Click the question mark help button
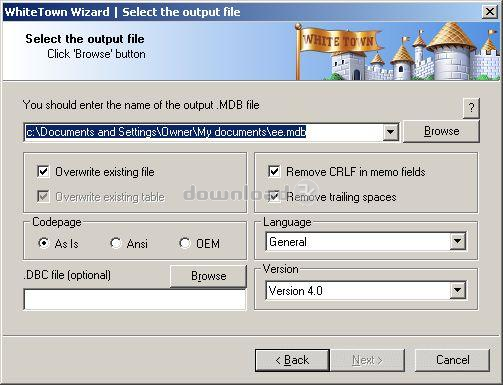 (471, 108)
